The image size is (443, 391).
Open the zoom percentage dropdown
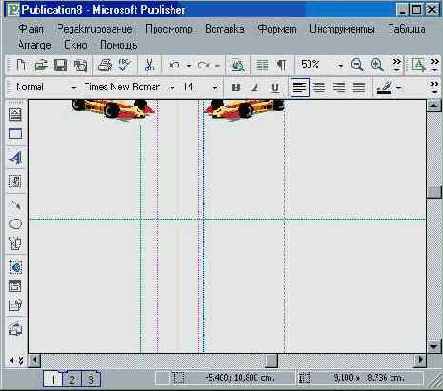(340, 66)
